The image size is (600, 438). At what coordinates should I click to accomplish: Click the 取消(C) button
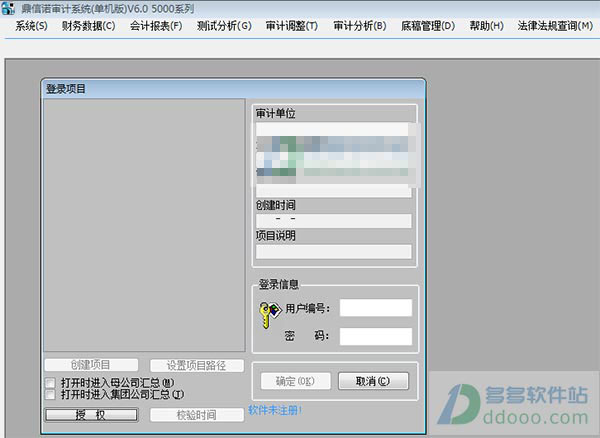pos(373,381)
